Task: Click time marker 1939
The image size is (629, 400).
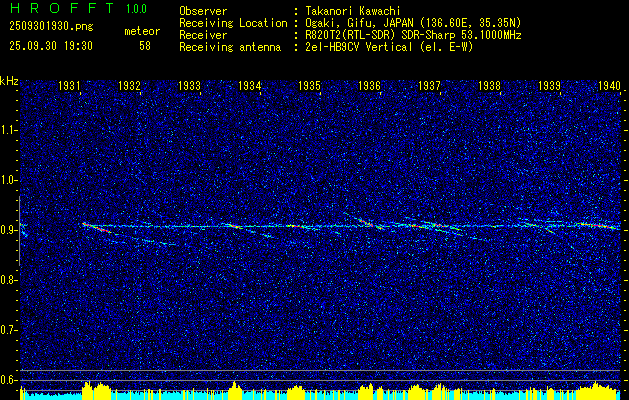Action: [549, 85]
